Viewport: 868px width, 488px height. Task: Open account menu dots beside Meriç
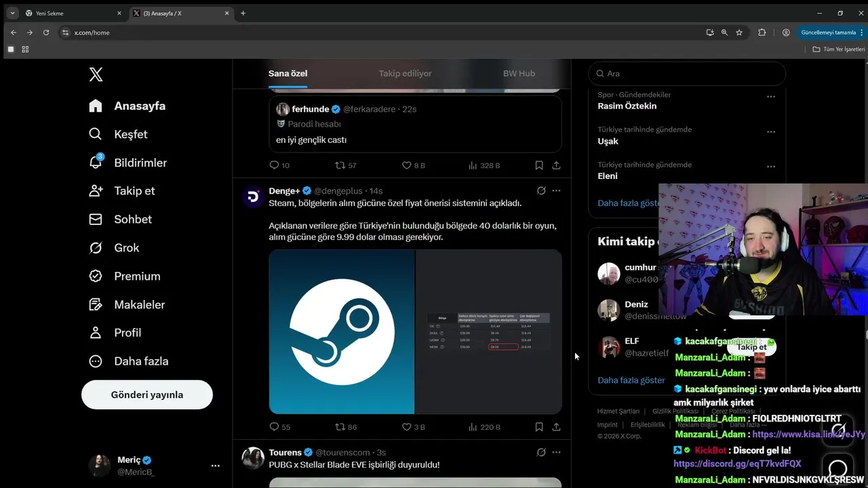point(215,466)
